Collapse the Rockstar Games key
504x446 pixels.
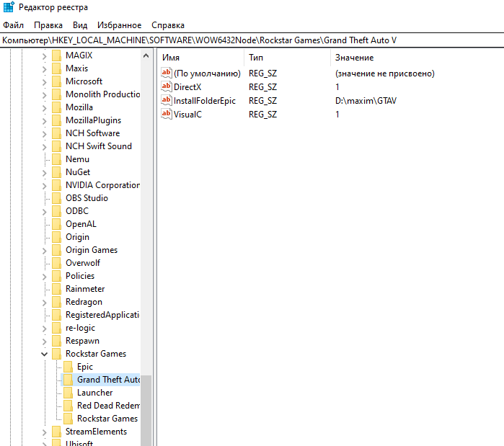pos(45,354)
